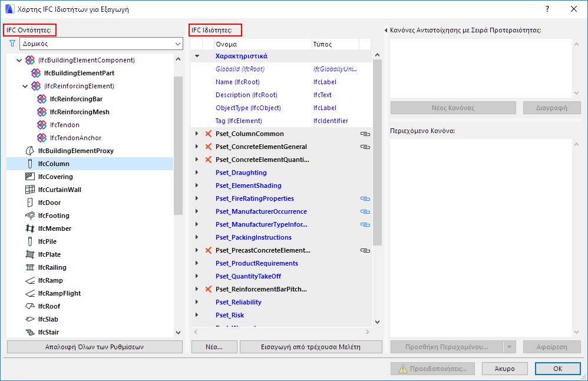Click the IfcBuildingElementProxy icon
Screen dimensions: 588x381
tap(30, 151)
